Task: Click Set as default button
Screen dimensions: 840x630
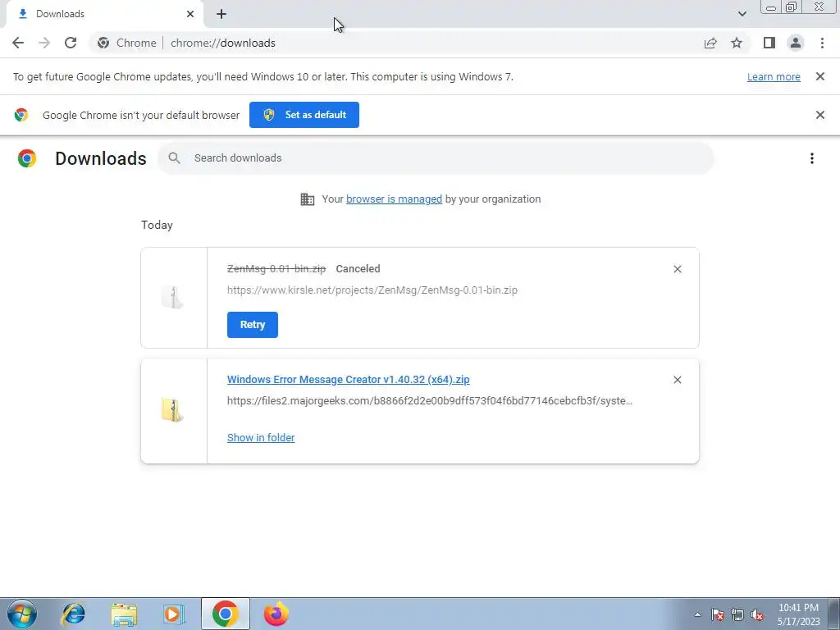Action: click(304, 115)
